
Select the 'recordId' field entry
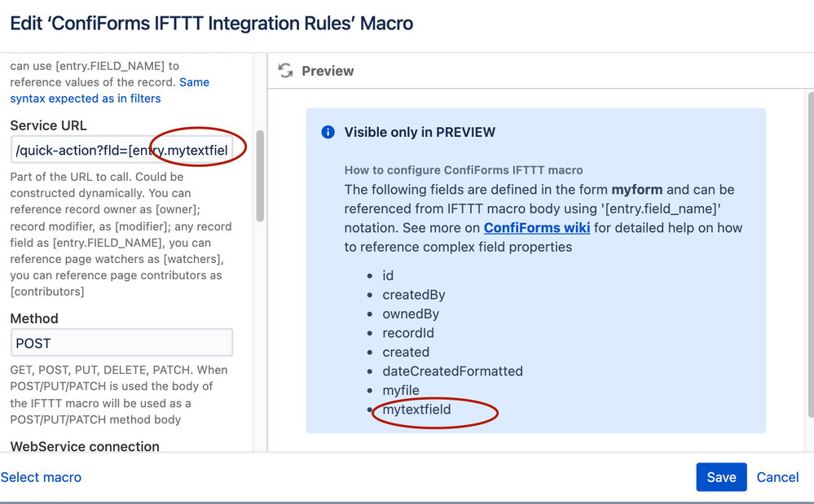click(x=408, y=333)
